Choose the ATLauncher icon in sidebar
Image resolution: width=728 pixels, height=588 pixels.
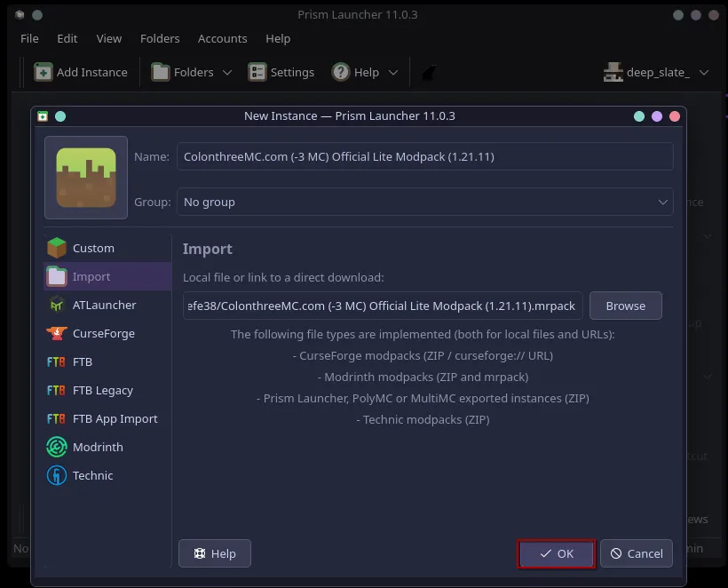57,306
